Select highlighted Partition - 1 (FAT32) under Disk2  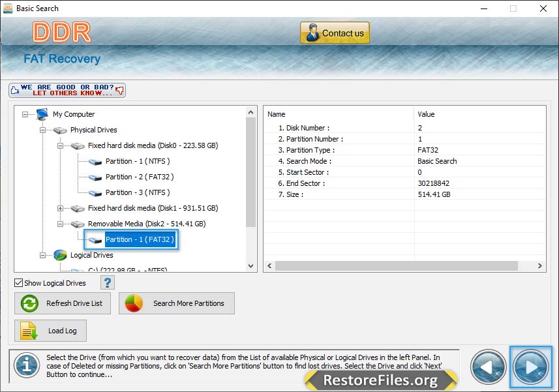(x=140, y=239)
